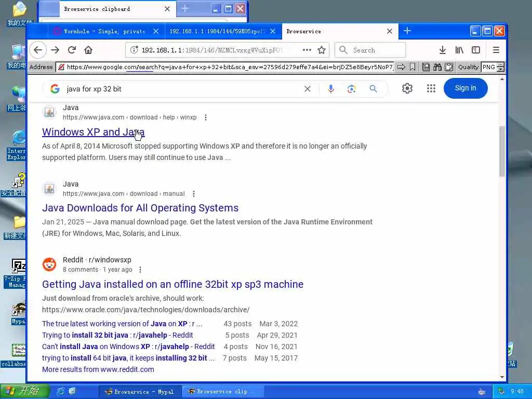Click the Browservice bookmark icon beside Go arrow
Viewport: 532px width, 399px height.
coord(413,67)
